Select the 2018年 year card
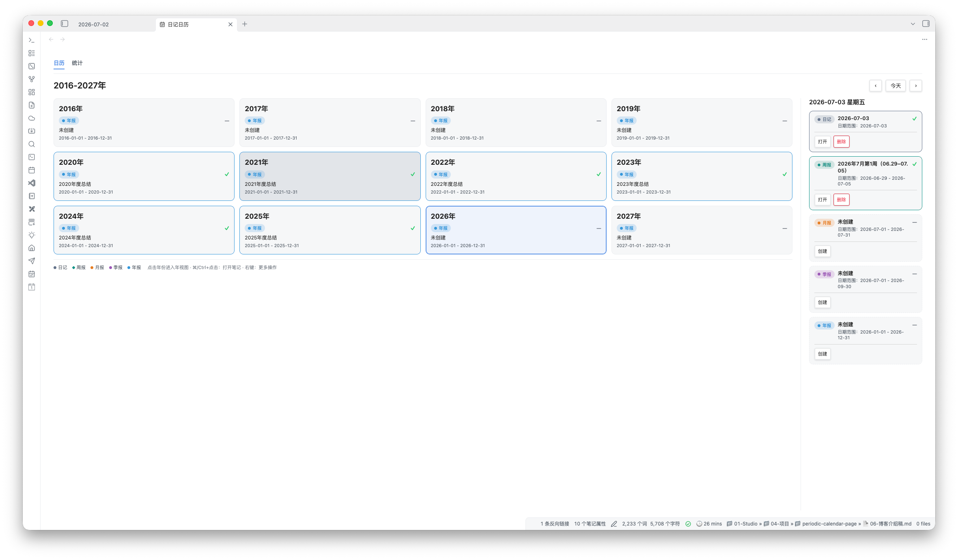 tap(516, 122)
